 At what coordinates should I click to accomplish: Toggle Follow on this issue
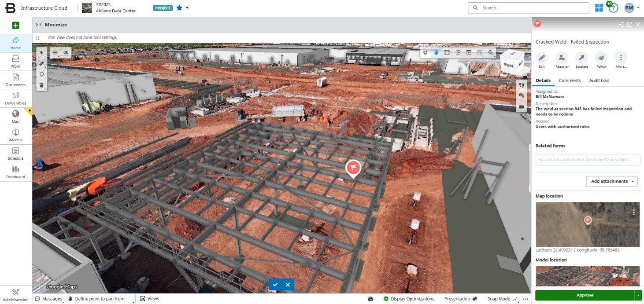pyautogui.click(x=601, y=58)
